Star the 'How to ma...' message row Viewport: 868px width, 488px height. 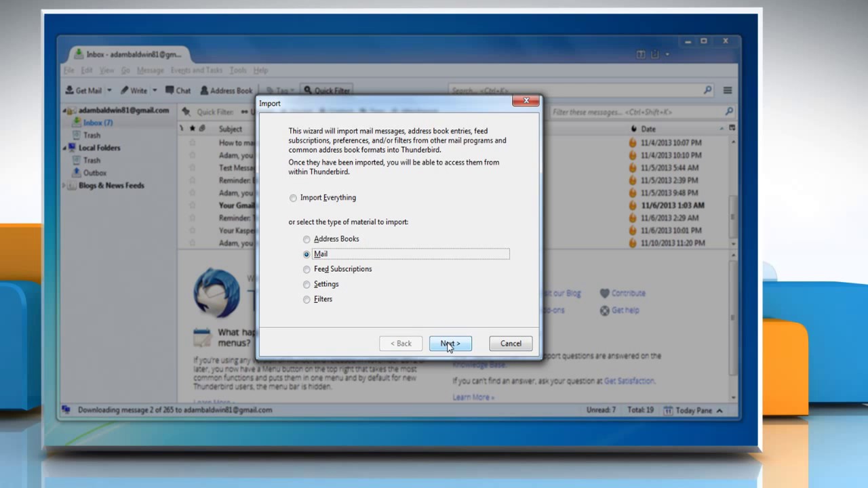pos(192,143)
